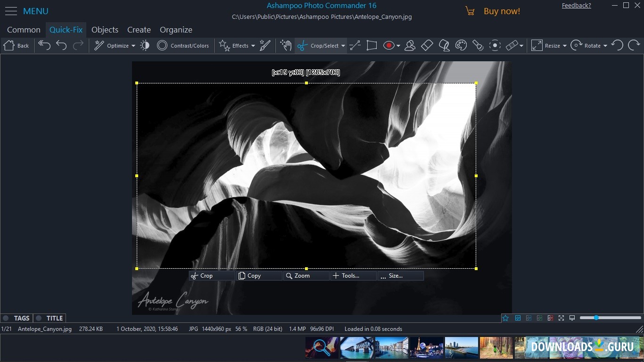
Task: Click the undo all double-arrow icon
Action: click(x=44, y=45)
